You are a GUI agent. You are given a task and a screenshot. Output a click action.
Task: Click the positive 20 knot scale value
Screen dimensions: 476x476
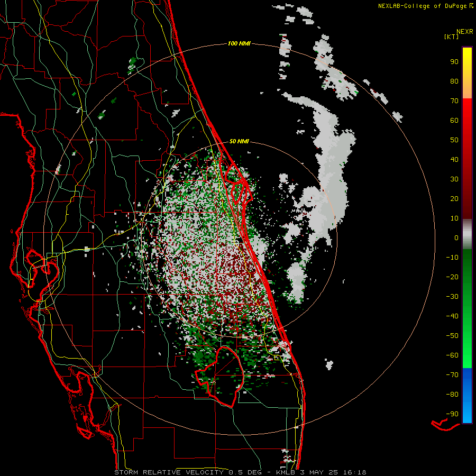tap(454, 198)
